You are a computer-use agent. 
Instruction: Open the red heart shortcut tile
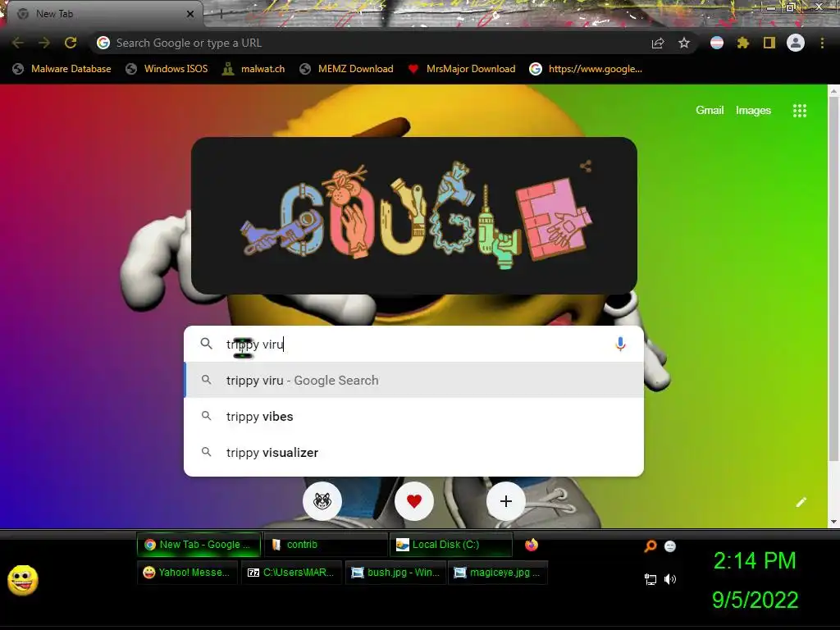(x=414, y=501)
